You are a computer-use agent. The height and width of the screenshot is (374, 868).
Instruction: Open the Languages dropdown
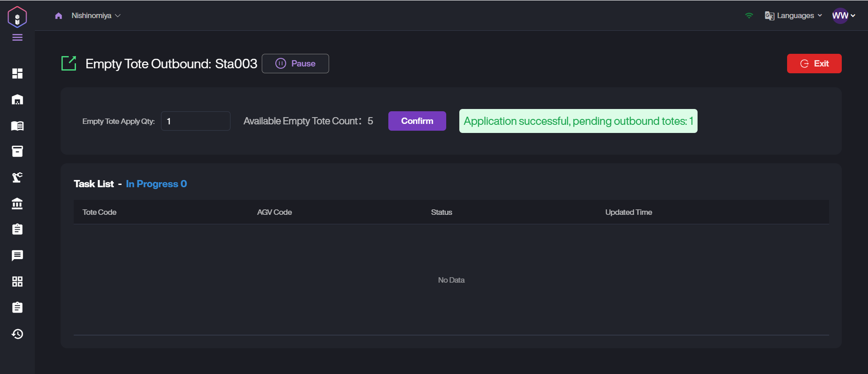[x=793, y=16]
